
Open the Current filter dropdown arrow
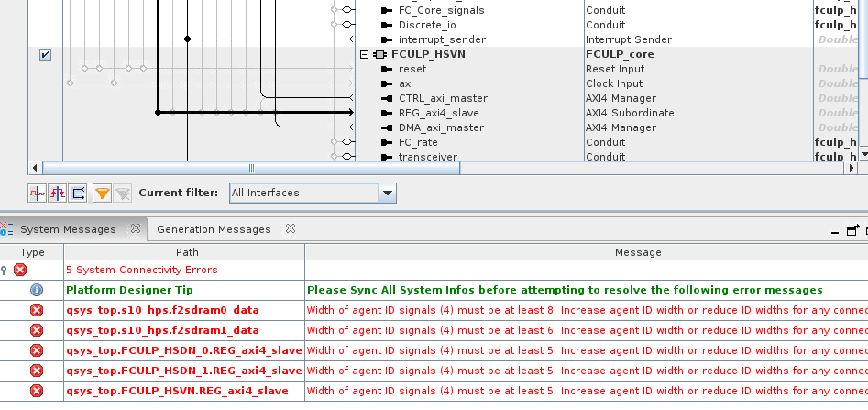click(388, 193)
